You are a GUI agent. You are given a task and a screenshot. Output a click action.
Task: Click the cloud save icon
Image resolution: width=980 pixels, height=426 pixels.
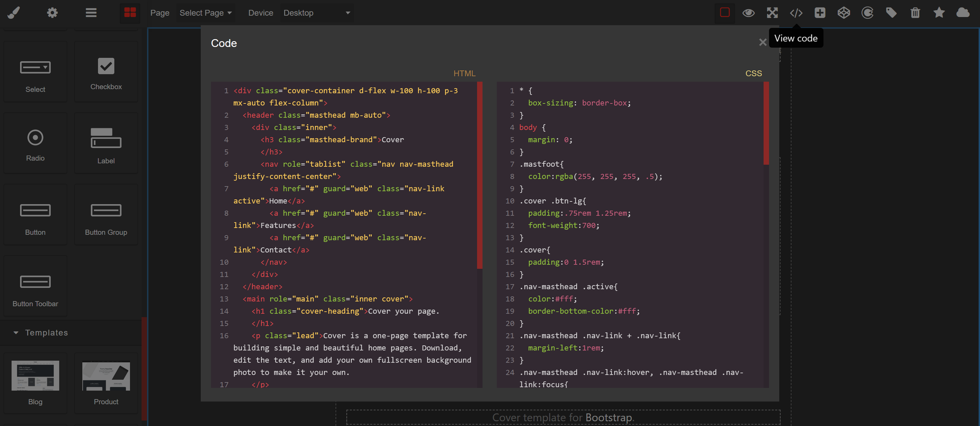(x=963, y=13)
